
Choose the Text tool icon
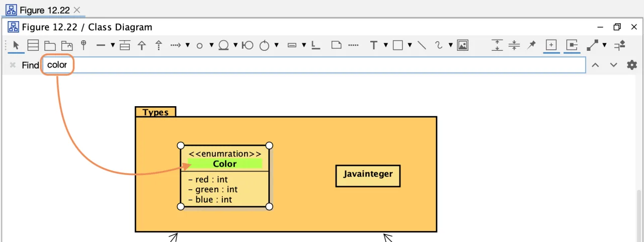coord(374,45)
